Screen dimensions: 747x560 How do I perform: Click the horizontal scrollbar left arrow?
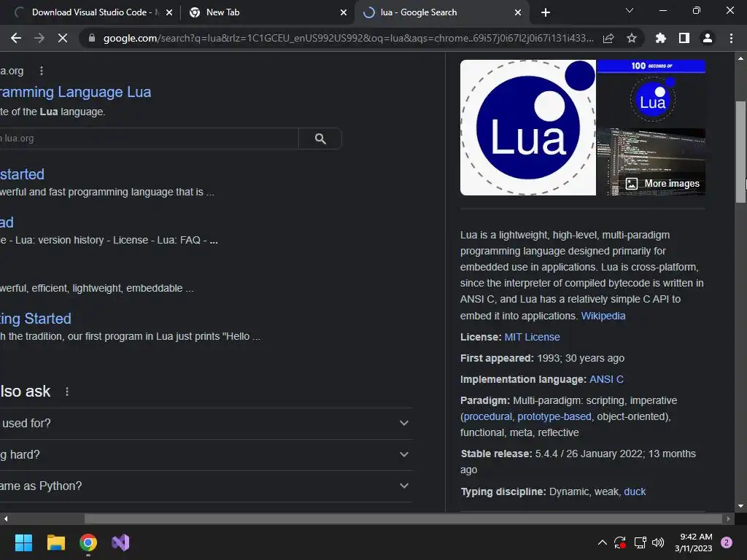(x=5, y=518)
